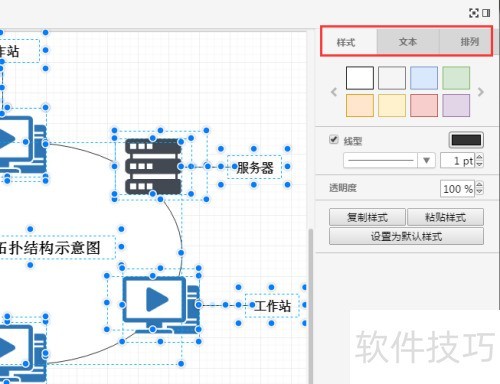Select the 服务器 text label

pyautogui.click(x=255, y=167)
